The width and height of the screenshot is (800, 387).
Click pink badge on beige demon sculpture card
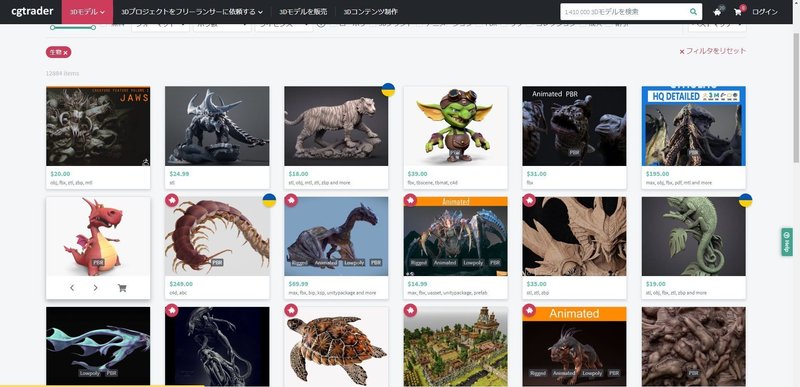[529, 200]
